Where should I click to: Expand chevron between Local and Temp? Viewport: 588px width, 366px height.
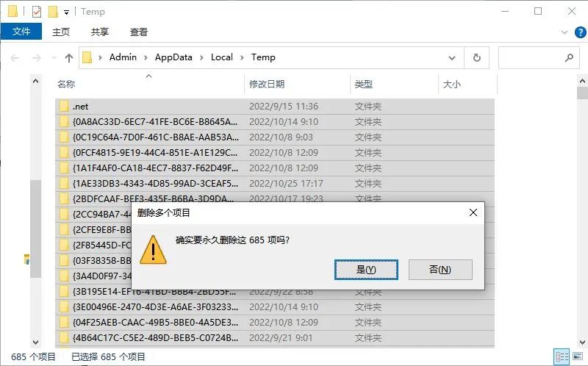pos(243,58)
